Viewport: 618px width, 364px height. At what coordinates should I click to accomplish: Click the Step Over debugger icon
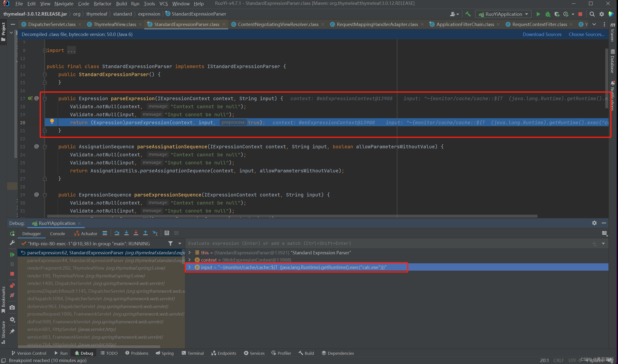point(117,233)
